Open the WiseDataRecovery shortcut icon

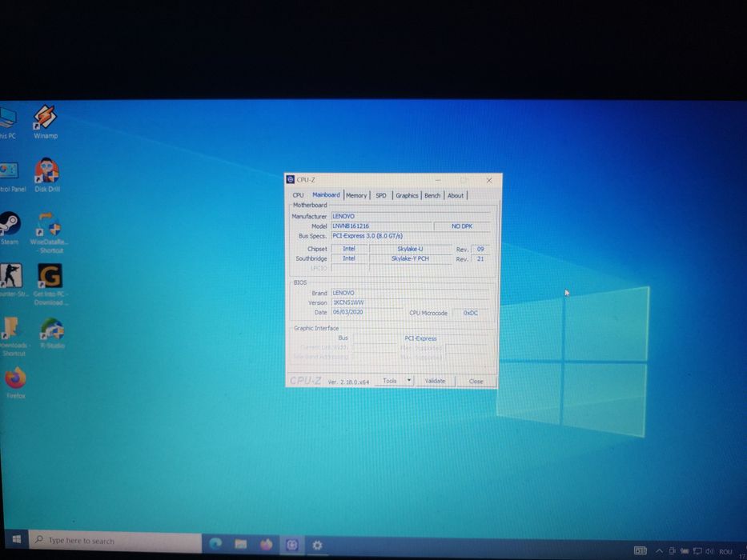(x=50, y=232)
